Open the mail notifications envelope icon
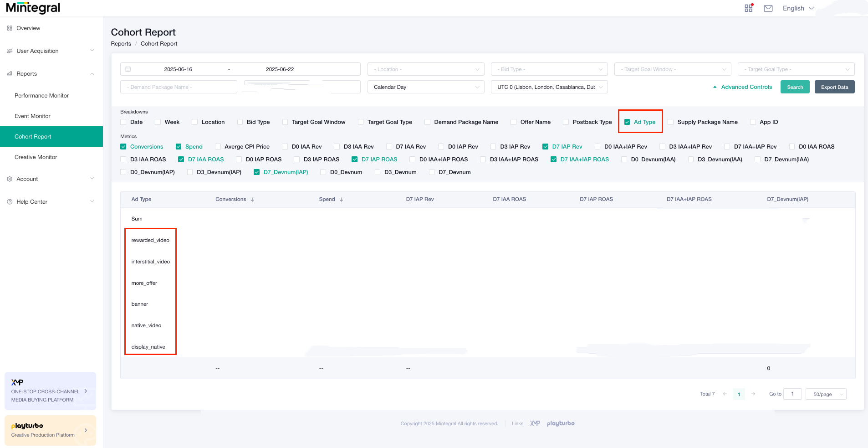 pos(768,8)
